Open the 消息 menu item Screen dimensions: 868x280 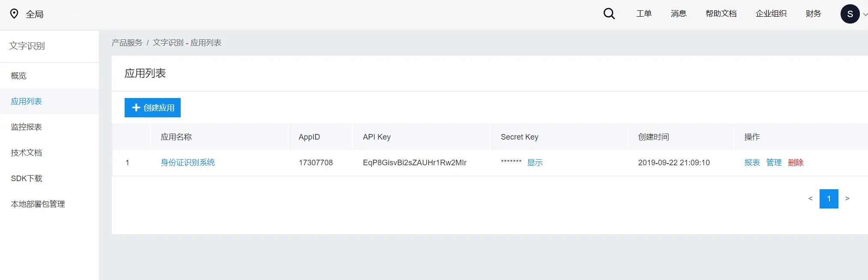click(678, 14)
